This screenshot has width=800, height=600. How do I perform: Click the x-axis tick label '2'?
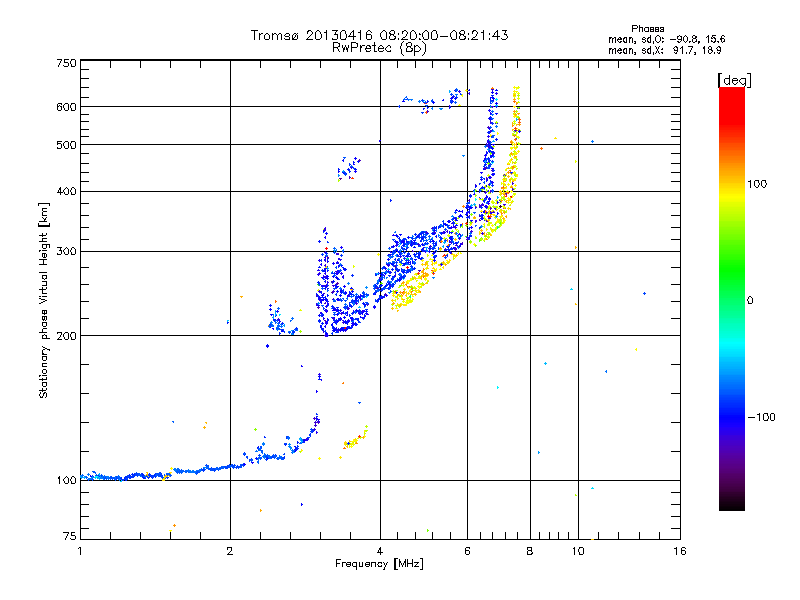(230, 551)
